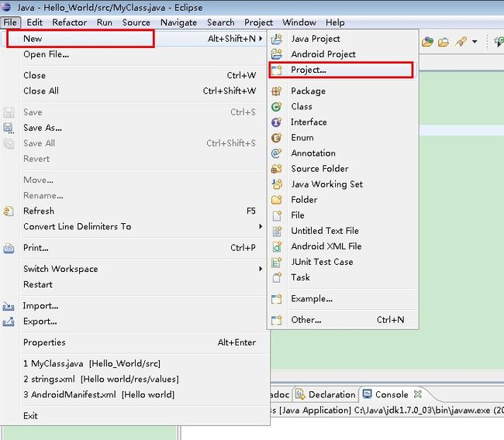Switch to the Console tab

392,395
